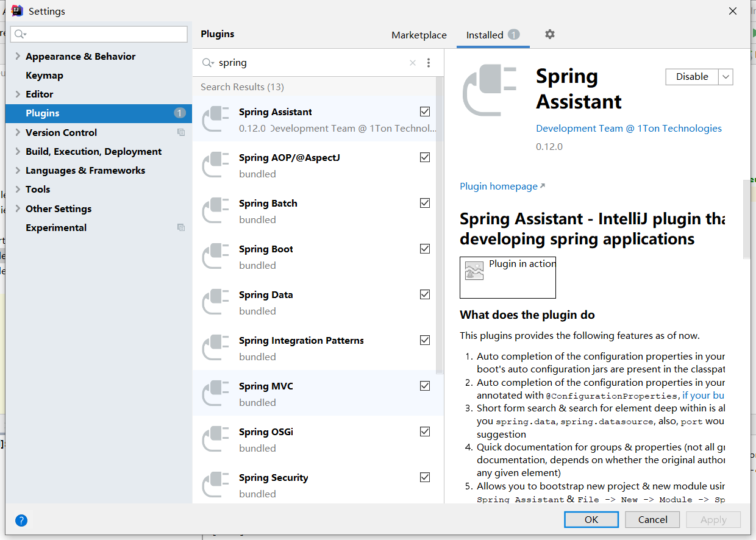Select Keymap in settings tree
Image resolution: width=756 pixels, height=540 pixels.
click(45, 75)
